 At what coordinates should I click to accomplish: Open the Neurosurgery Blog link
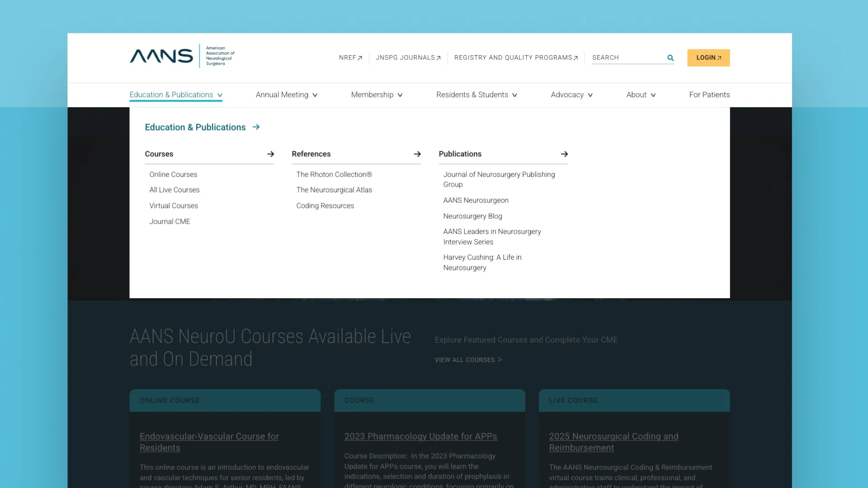(x=472, y=216)
